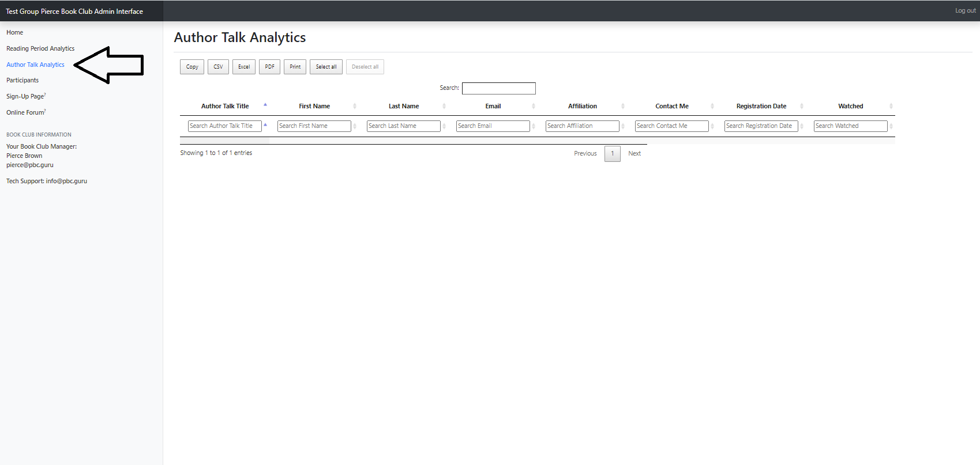Export table as PDF
The image size is (980, 465).
click(269, 67)
